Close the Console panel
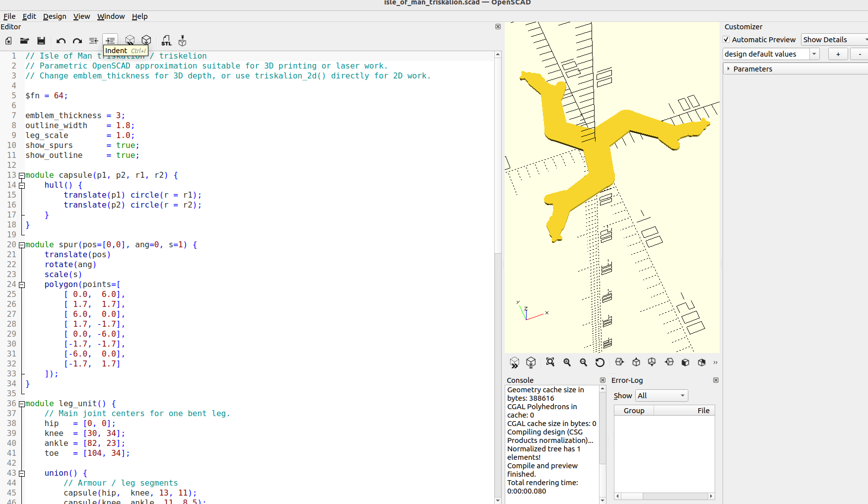 pos(602,380)
